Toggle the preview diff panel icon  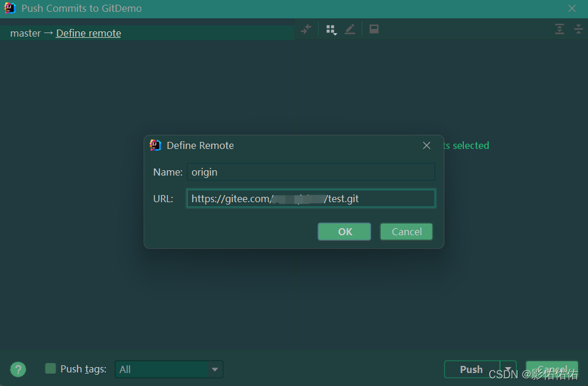(x=374, y=29)
